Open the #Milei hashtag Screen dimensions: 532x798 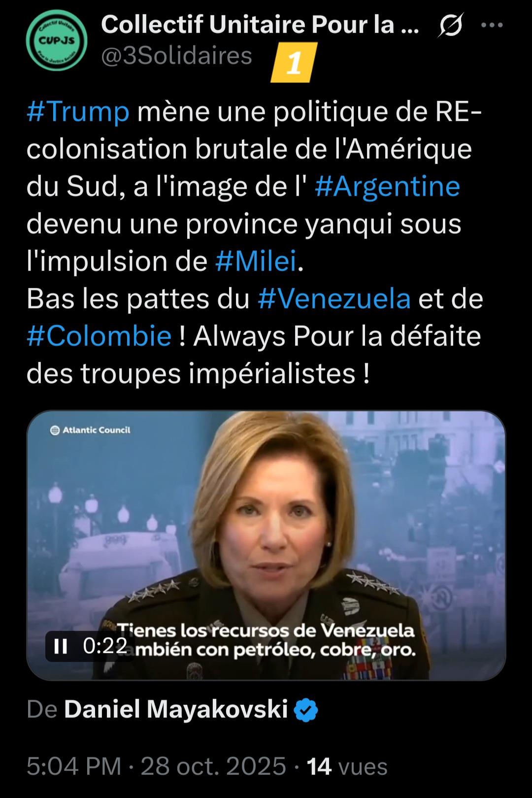coord(257,261)
